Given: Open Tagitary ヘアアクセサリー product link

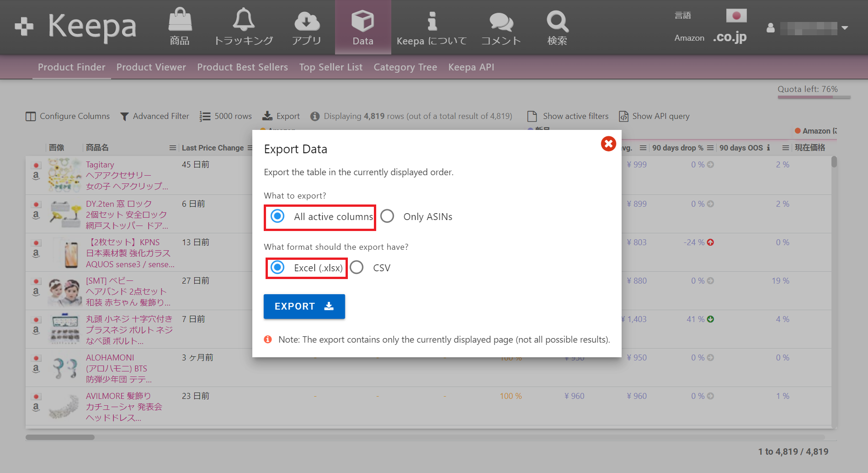Looking at the screenshot, I should (x=127, y=175).
